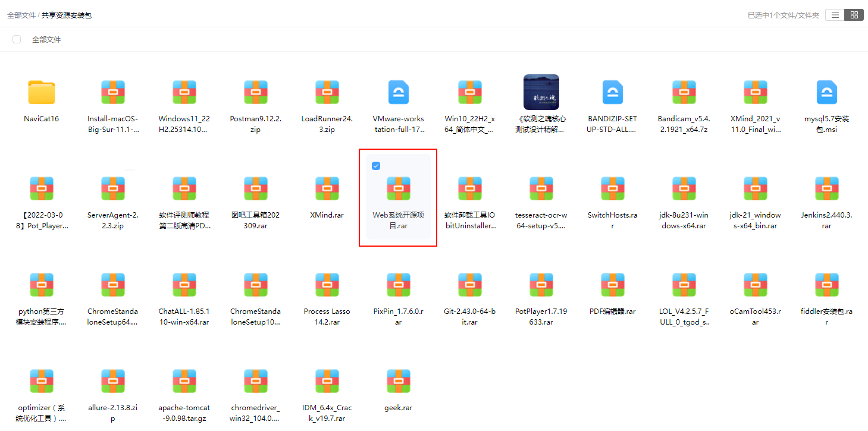Click the jdk-8u231-windows-x64.rar icon
The width and height of the screenshot is (868, 431).
click(684, 188)
